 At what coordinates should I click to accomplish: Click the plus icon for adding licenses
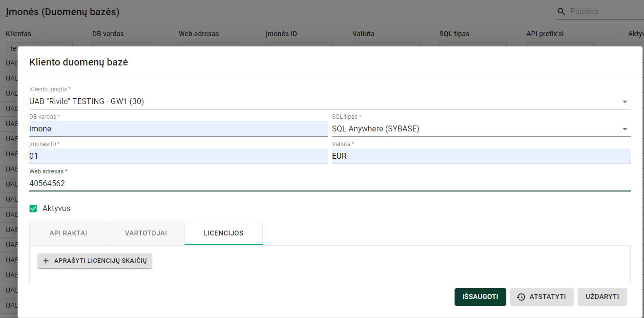46,261
